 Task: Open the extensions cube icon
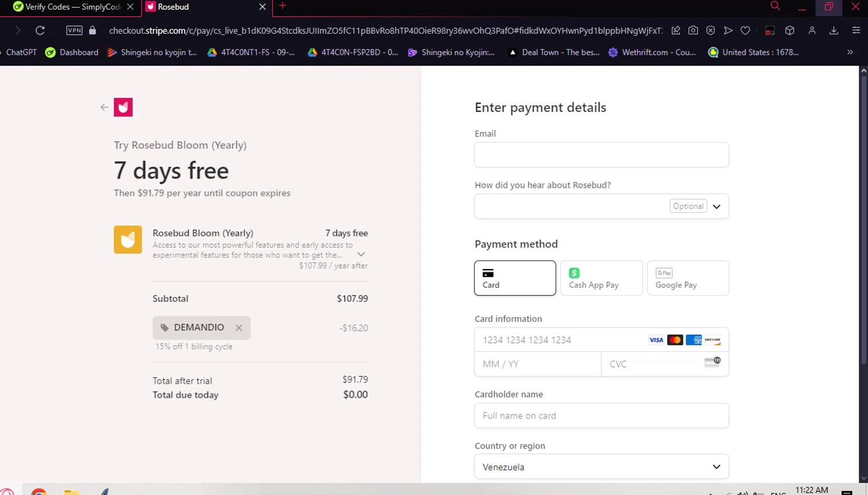click(790, 30)
